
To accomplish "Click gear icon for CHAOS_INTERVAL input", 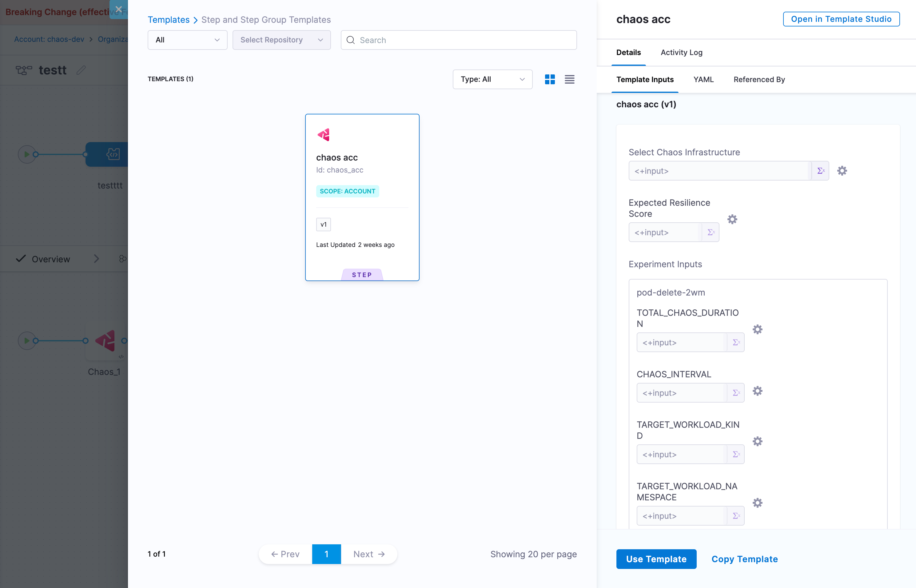I will coord(757,391).
